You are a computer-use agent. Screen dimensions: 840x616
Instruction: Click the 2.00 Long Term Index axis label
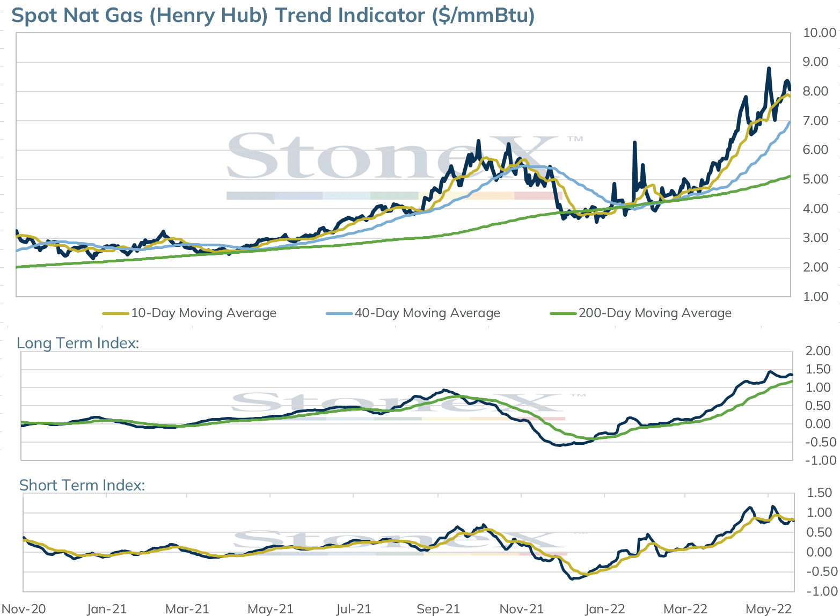point(819,351)
